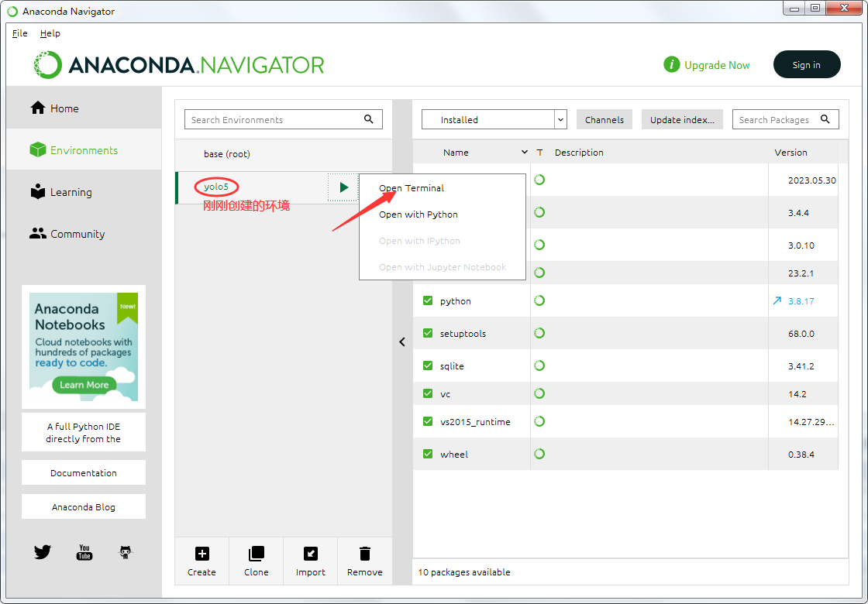Choose Open with Jupyter Notebook
Screen dimensions: 868x604
click(443, 267)
